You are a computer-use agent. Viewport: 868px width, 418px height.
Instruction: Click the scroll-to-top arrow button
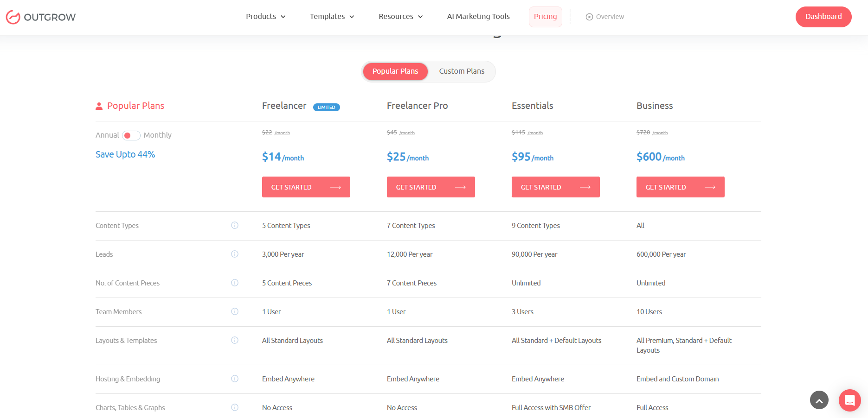(819, 400)
